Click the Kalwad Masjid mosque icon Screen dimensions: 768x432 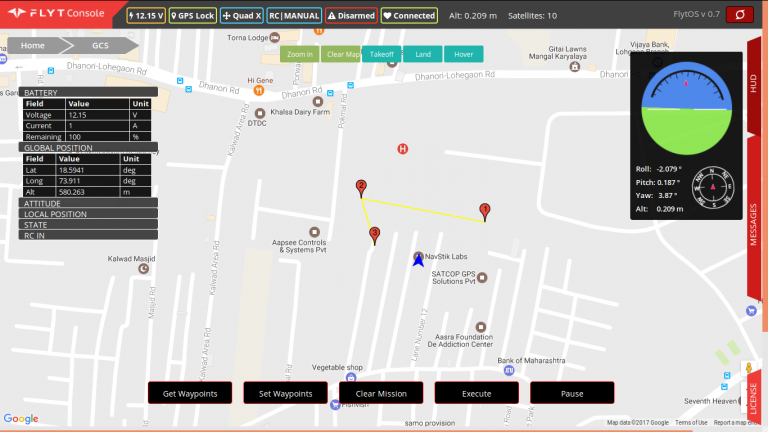144,268
